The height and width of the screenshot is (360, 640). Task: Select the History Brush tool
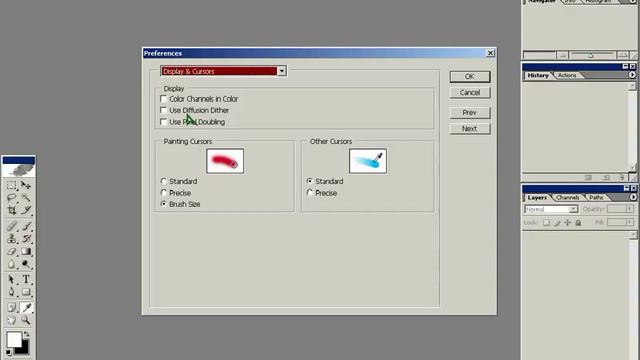coord(26,238)
